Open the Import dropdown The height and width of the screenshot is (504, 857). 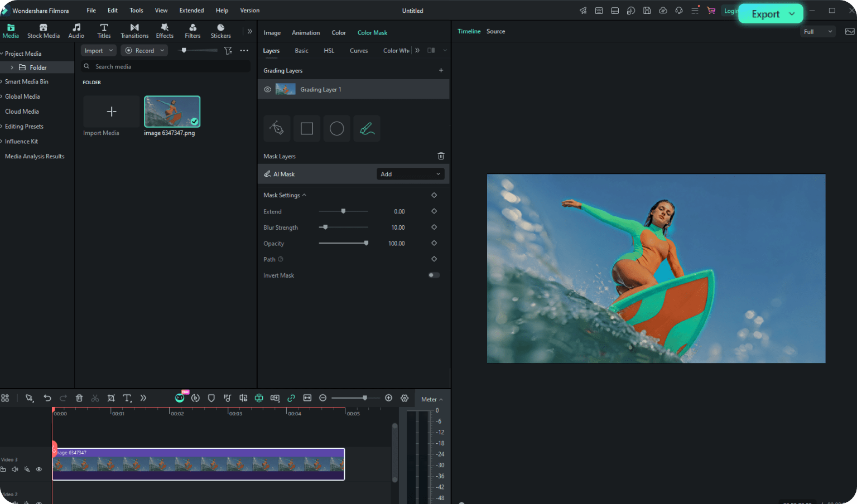pos(99,51)
